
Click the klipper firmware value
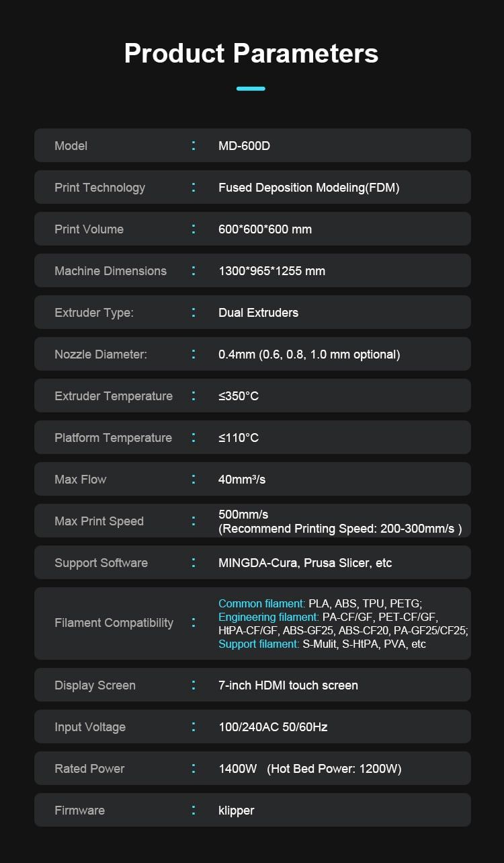click(x=236, y=811)
